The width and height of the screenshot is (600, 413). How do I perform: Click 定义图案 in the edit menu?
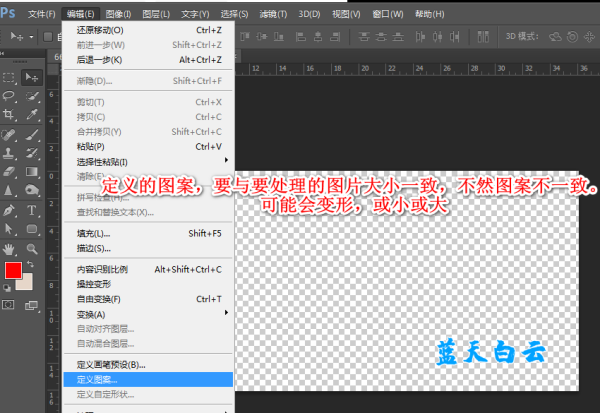97,380
